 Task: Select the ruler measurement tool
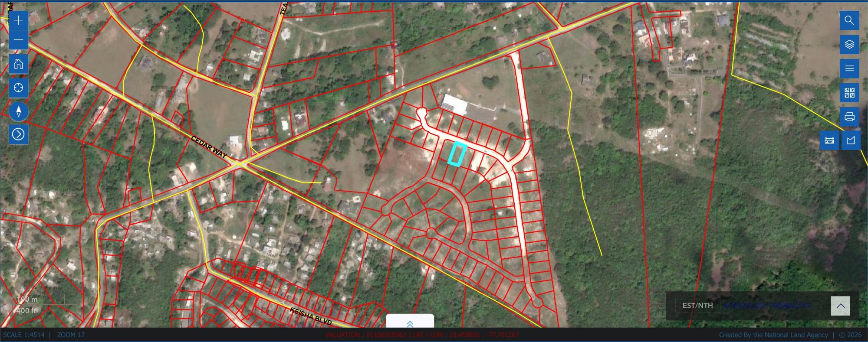click(x=829, y=140)
